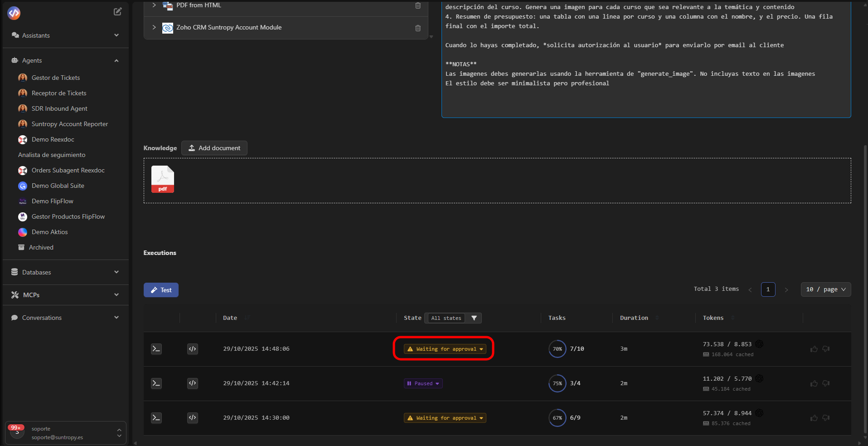The image size is (868, 446).
Task: Delete the Zoho CRM Suntropy Account Module tool
Action: [x=418, y=28]
